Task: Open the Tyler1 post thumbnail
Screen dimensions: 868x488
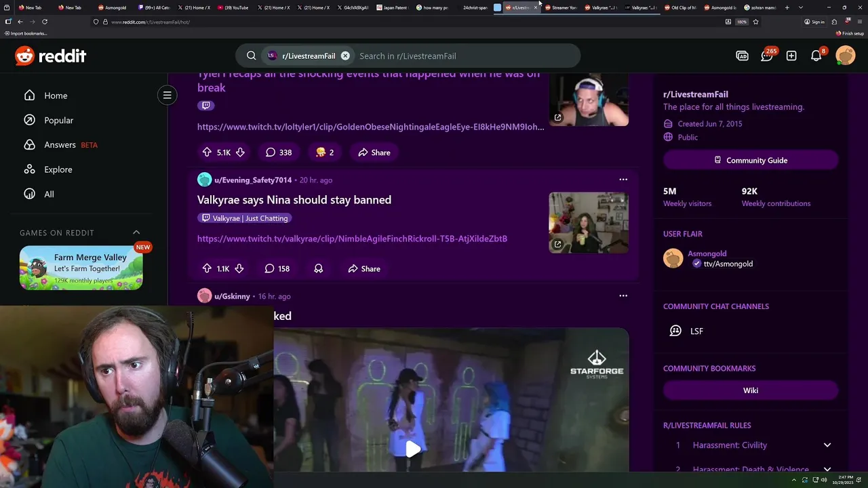Action: click(x=589, y=100)
